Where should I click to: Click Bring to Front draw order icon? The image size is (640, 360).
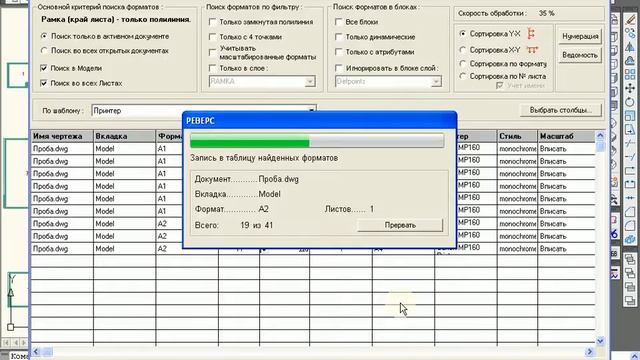point(630,260)
